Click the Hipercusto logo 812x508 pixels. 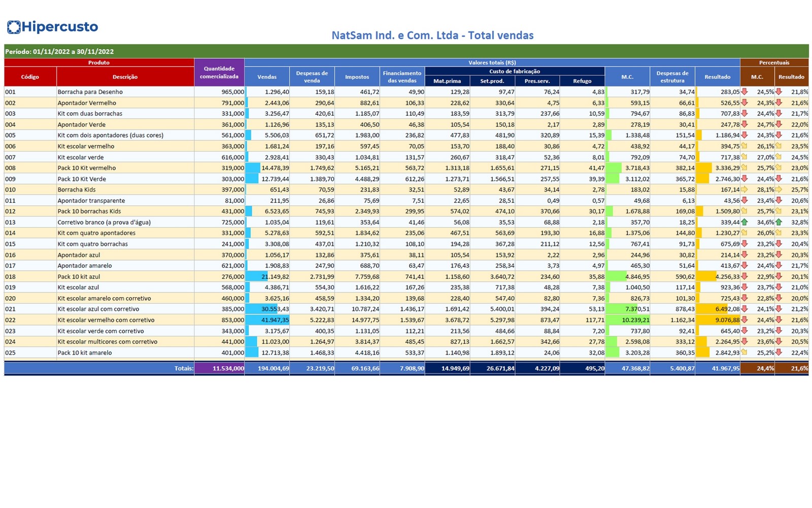(52, 27)
